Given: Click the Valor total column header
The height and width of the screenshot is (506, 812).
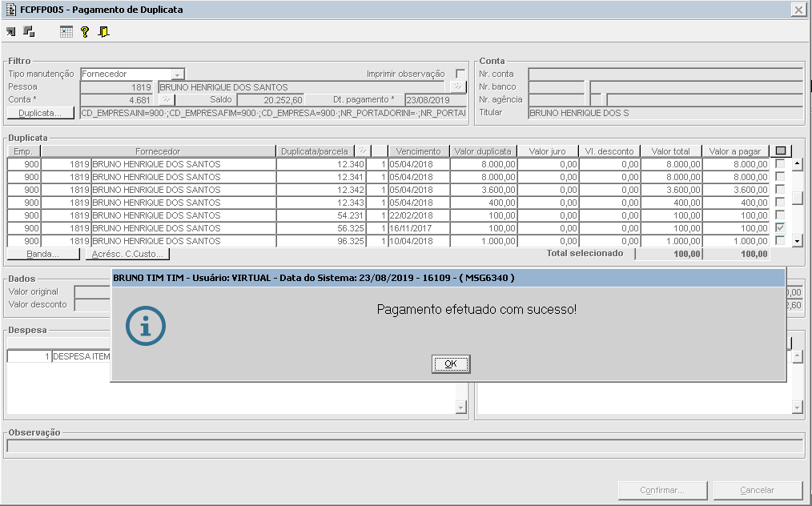Looking at the screenshot, I should pos(670,151).
